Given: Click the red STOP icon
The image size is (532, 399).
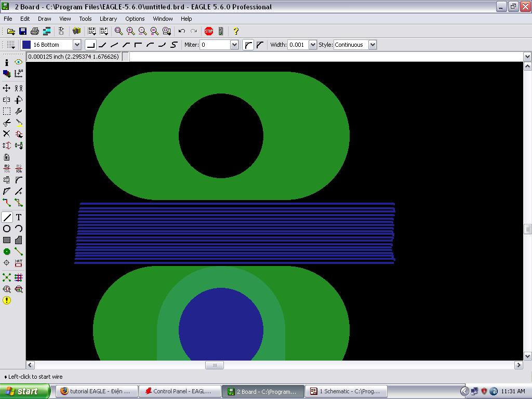Looking at the screenshot, I should pyautogui.click(x=209, y=31).
